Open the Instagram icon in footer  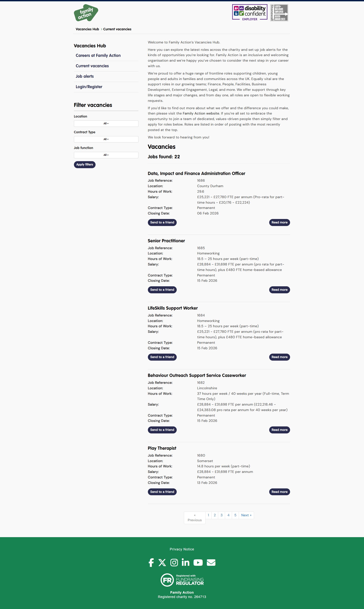[x=174, y=562]
